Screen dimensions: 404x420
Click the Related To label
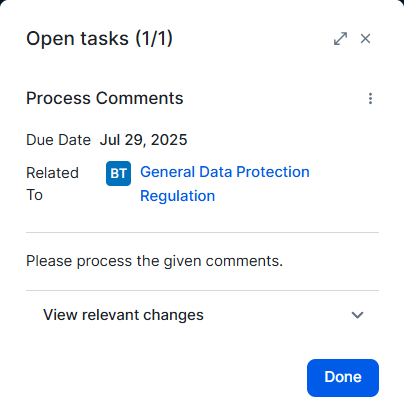pyautogui.click(x=52, y=184)
